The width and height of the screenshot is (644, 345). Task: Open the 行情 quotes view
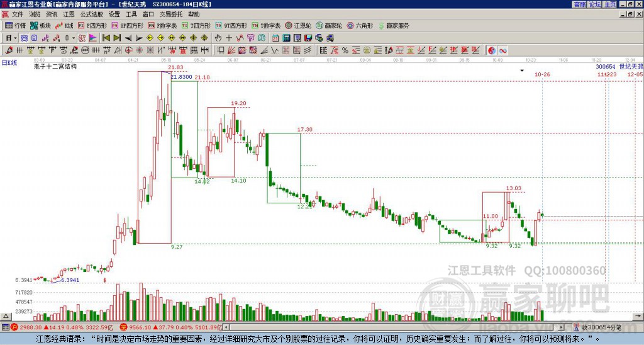[16, 25]
